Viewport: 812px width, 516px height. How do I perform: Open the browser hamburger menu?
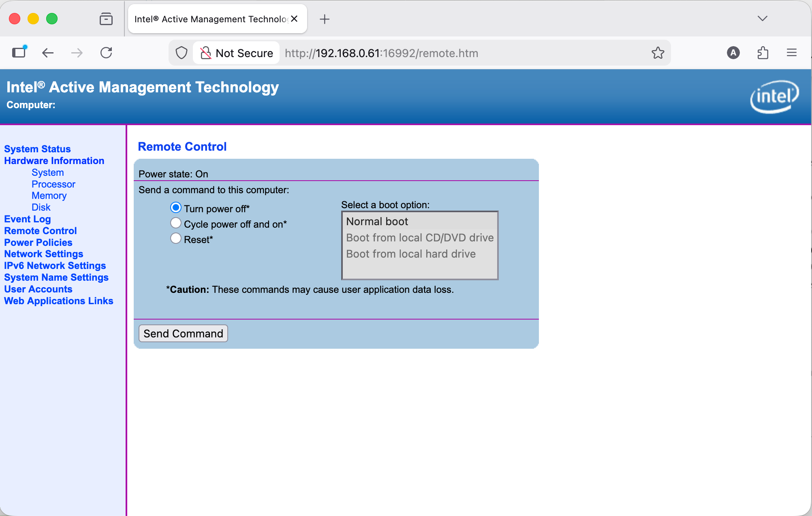[791, 53]
